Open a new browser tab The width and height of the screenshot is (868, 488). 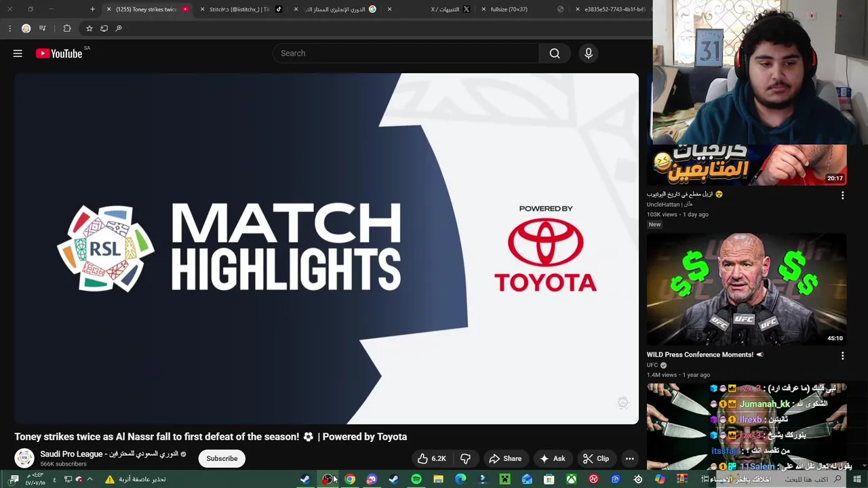[92, 9]
